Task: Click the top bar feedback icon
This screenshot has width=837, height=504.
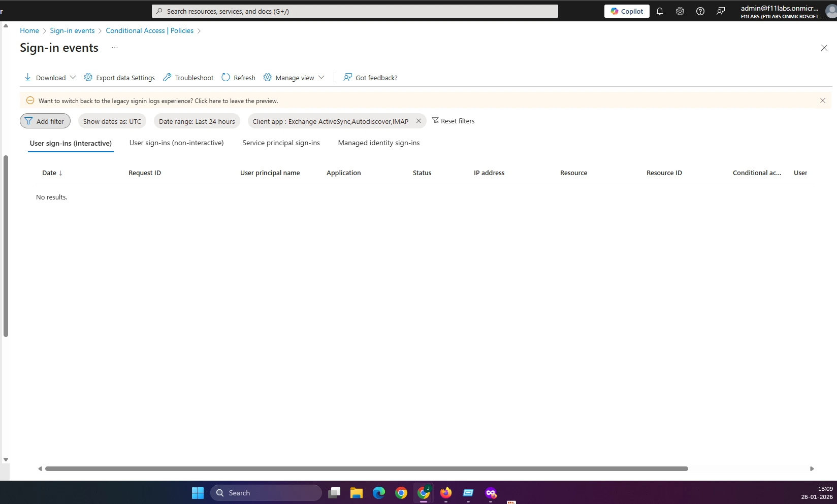Action: click(x=720, y=11)
